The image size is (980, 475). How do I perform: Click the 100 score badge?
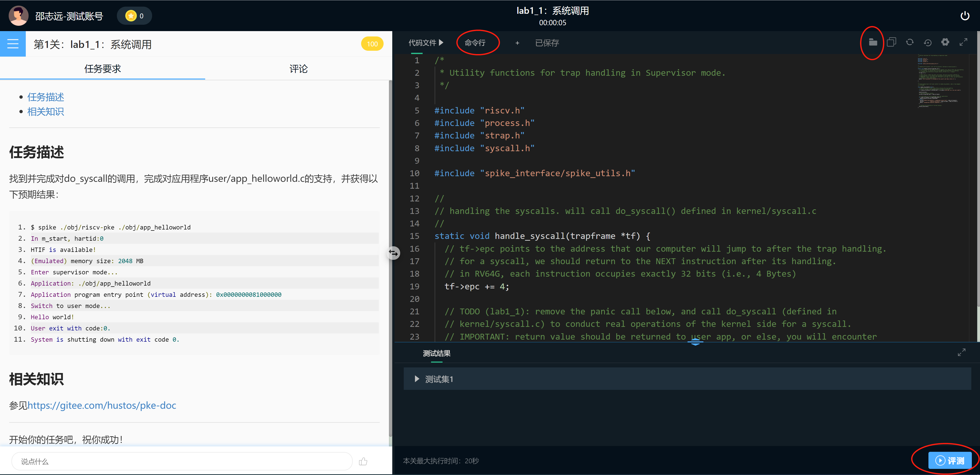click(372, 44)
